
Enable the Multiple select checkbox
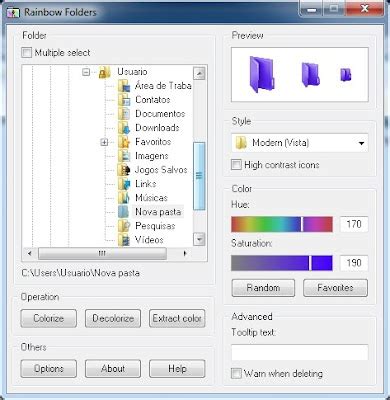click(x=26, y=53)
